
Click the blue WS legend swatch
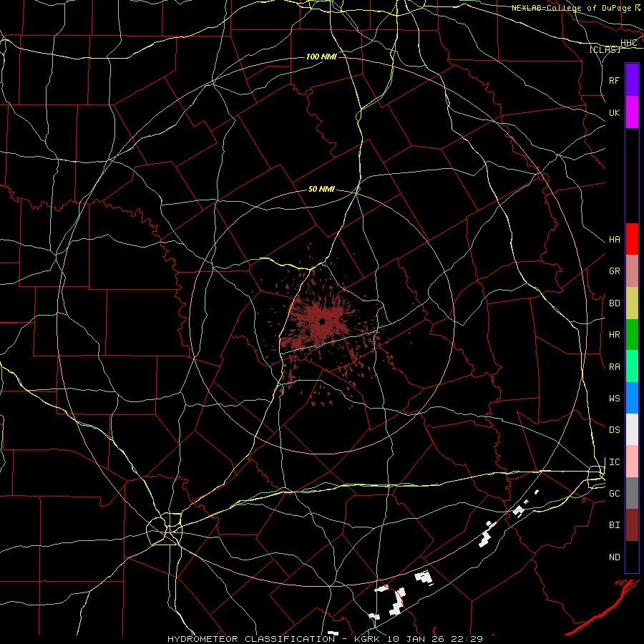pyautogui.click(x=632, y=398)
